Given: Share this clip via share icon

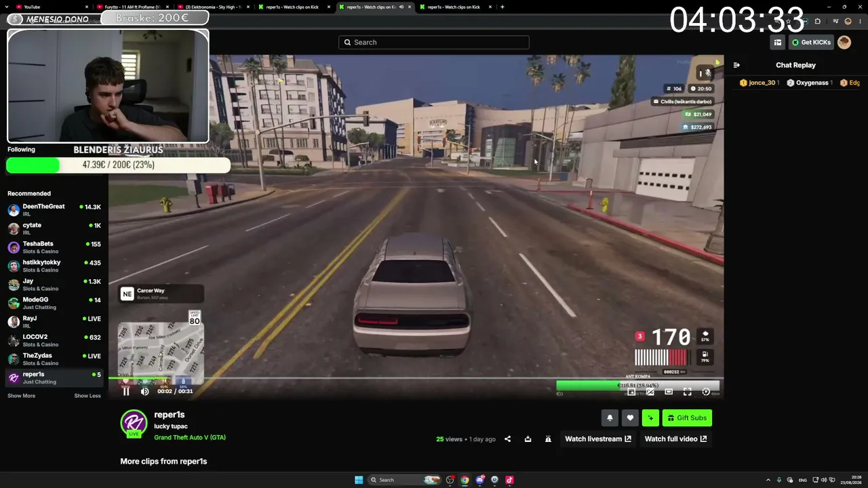Looking at the screenshot, I should (x=507, y=439).
